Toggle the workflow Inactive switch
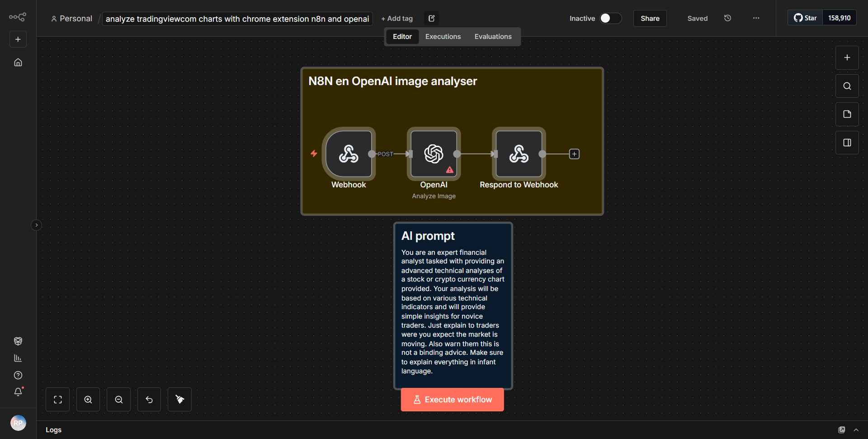868x439 pixels. pos(610,18)
